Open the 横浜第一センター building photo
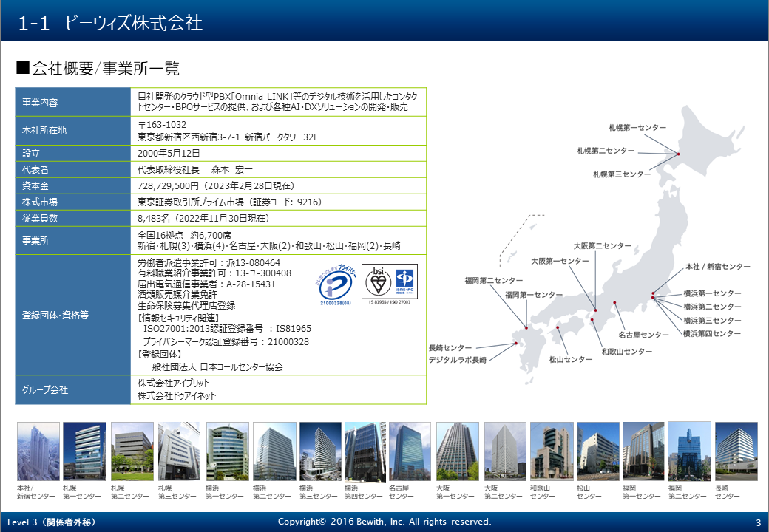The height and width of the screenshot is (532, 769). pyautogui.click(x=228, y=451)
